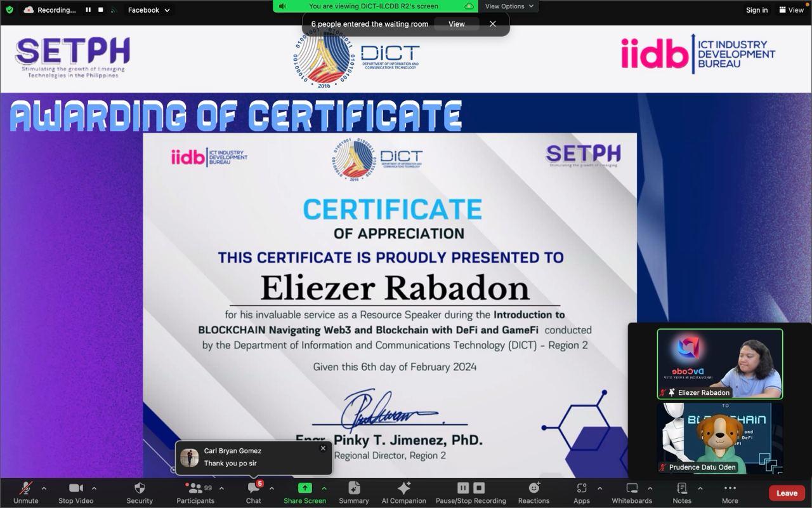Close Carl Bryan Gomez chat popup
Viewport: 812px width, 508px height.
click(x=323, y=448)
